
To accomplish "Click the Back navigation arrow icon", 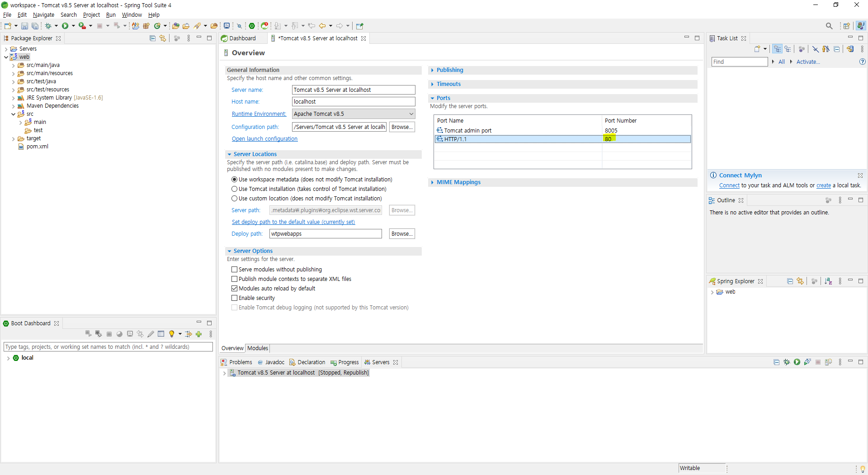I will pos(322,26).
